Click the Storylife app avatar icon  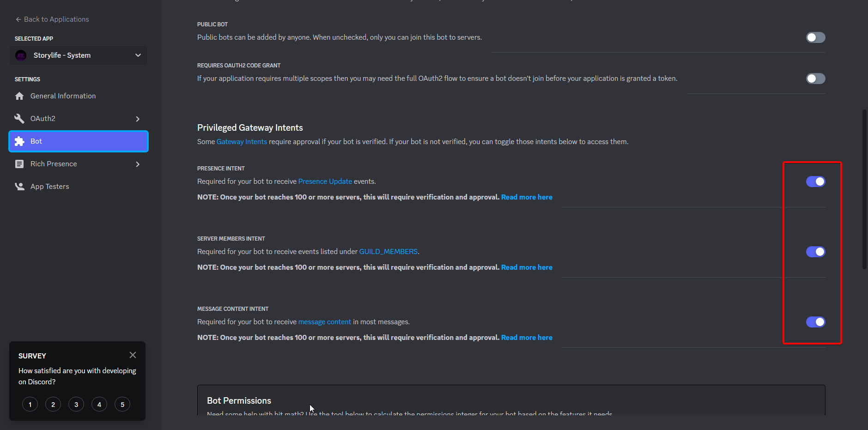click(x=21, y=55)
